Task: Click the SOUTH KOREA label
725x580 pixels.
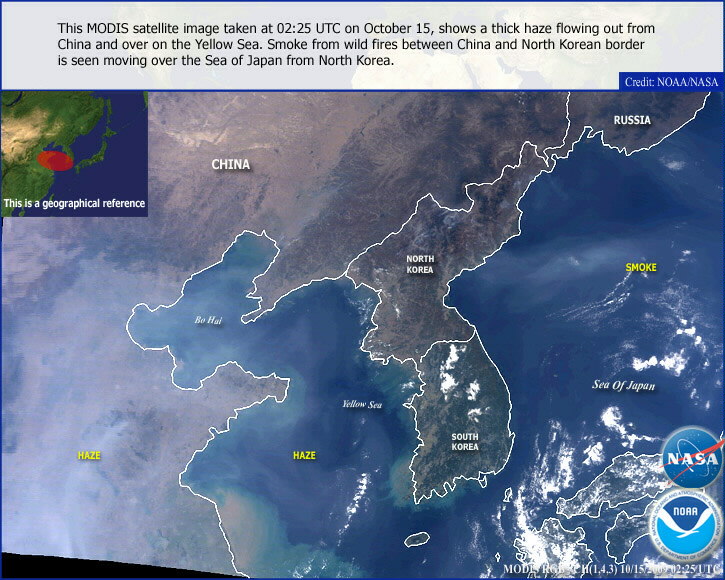Action: coord(464,442)
